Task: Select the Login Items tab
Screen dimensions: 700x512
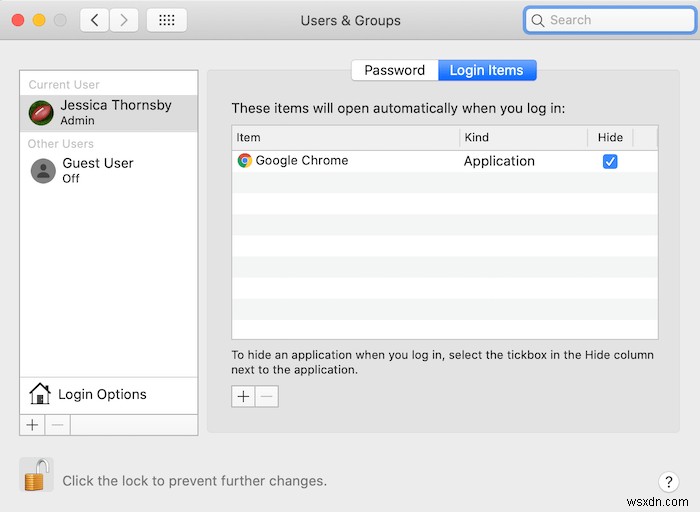Action: tap(487, 70)
